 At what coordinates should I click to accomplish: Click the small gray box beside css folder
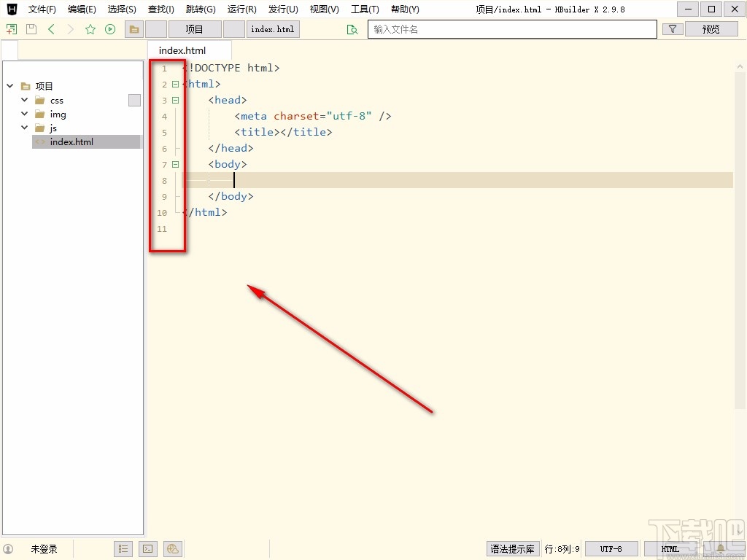click(x=135, y=100)
